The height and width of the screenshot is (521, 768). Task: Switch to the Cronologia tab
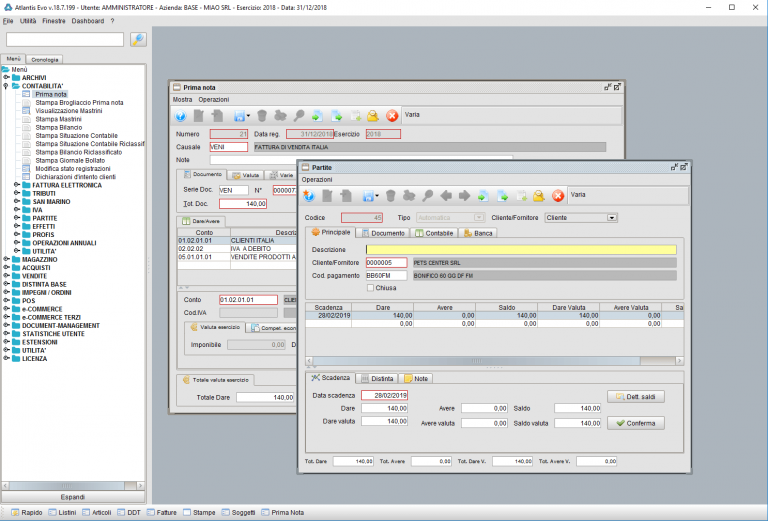pyautogui.click(x=46, y=60)
